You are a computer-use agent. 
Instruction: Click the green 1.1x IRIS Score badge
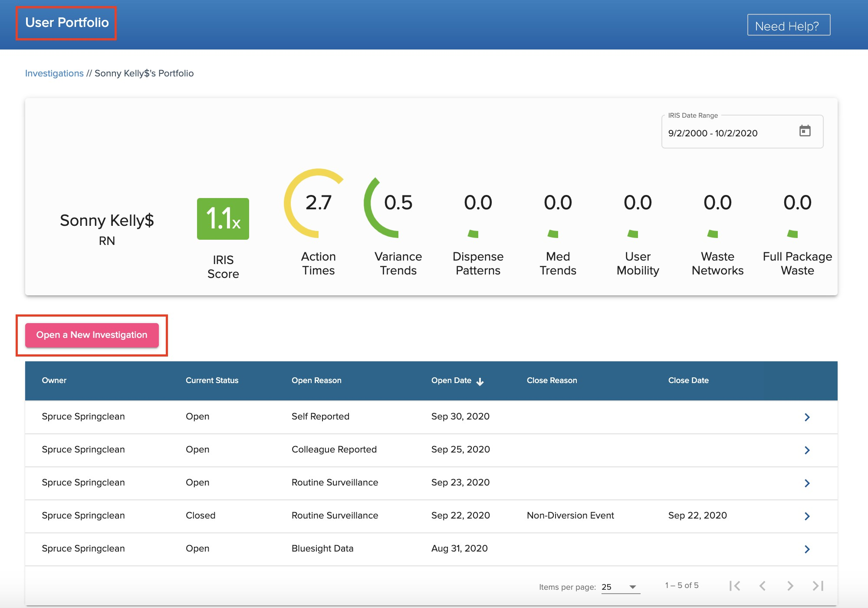223,219
